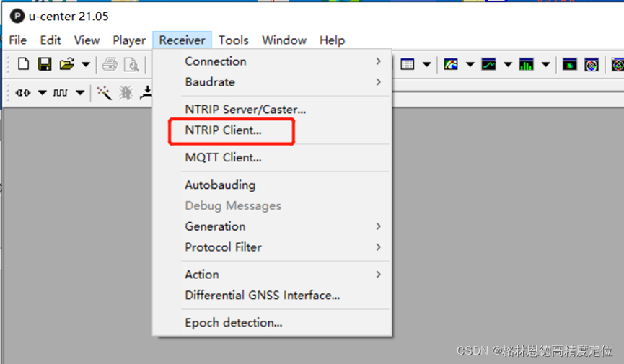Open the baudrate dropdown arrow
Image resolution: width=624 pixels, height=364 pixels.
pyautogui.click(x=80, y=93)
